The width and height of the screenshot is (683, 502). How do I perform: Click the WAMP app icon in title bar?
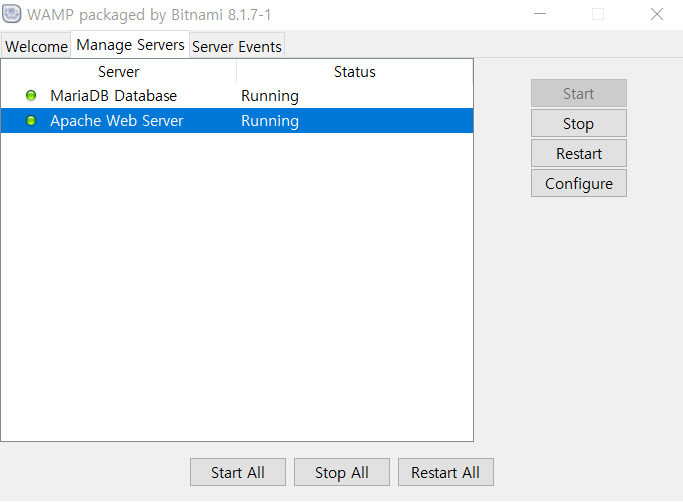tap(12, 14)
